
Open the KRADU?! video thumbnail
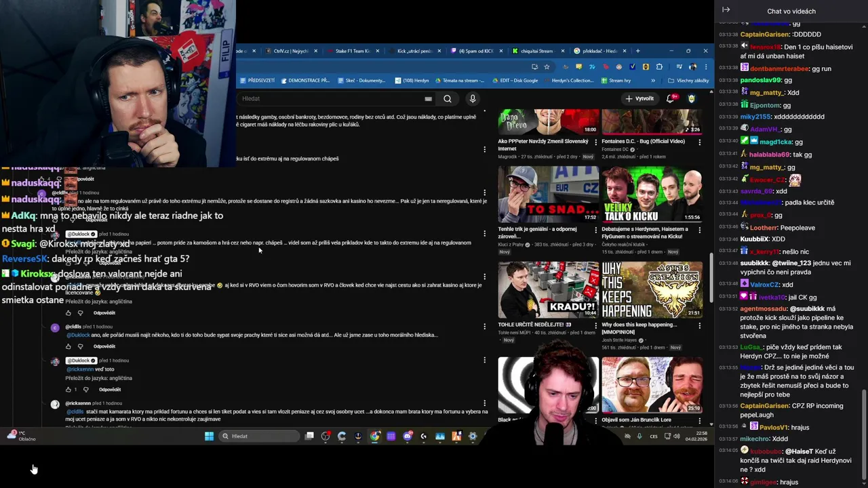click(549, 290)
